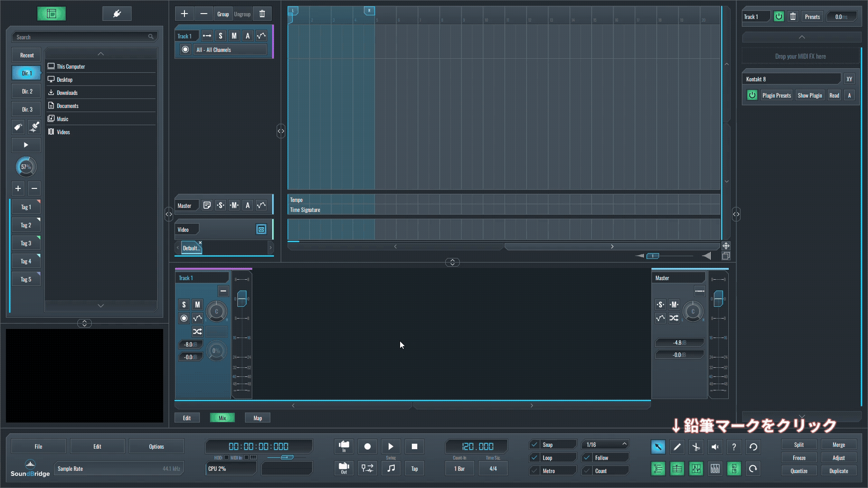
Task: Click the fit-to-window move icon at timeline corner
Action: [726, 246]
